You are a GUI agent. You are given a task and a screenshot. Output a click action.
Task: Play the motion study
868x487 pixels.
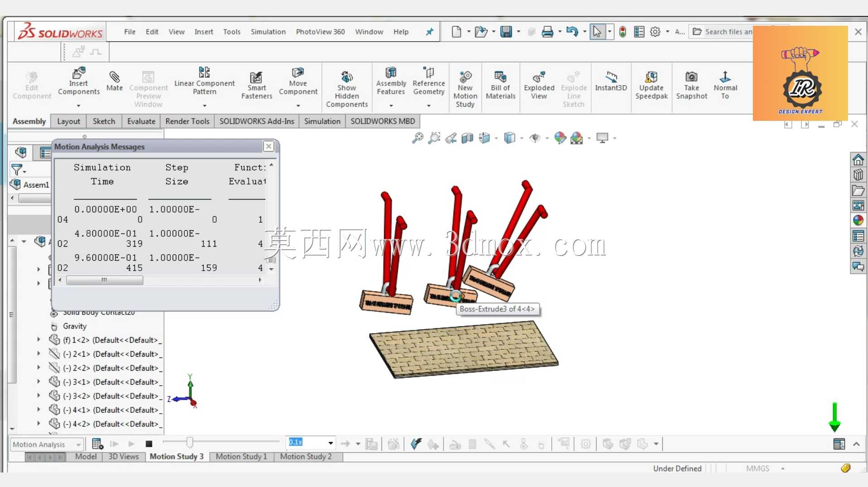131,444
